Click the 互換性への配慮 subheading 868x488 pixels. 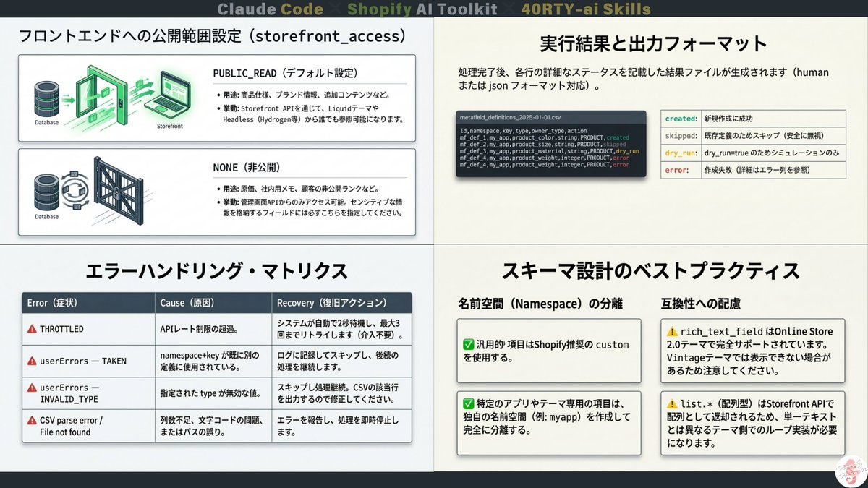coord(701,303)
